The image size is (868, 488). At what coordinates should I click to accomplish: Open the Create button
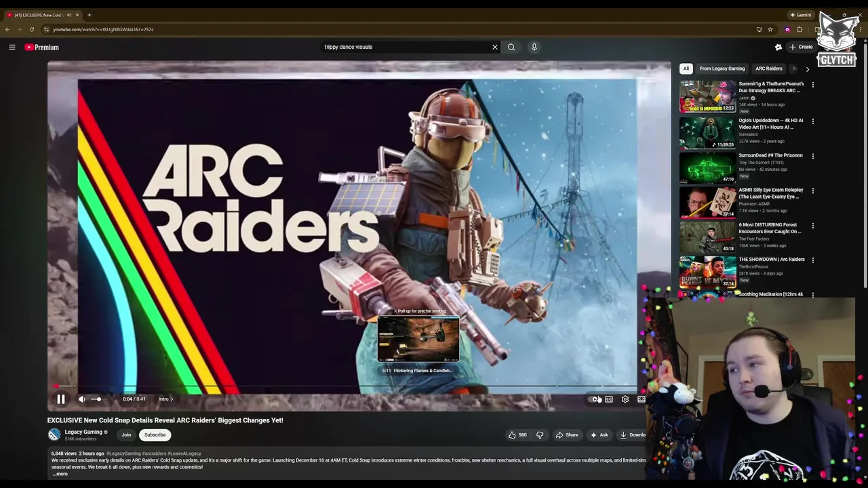coord(801,47)
